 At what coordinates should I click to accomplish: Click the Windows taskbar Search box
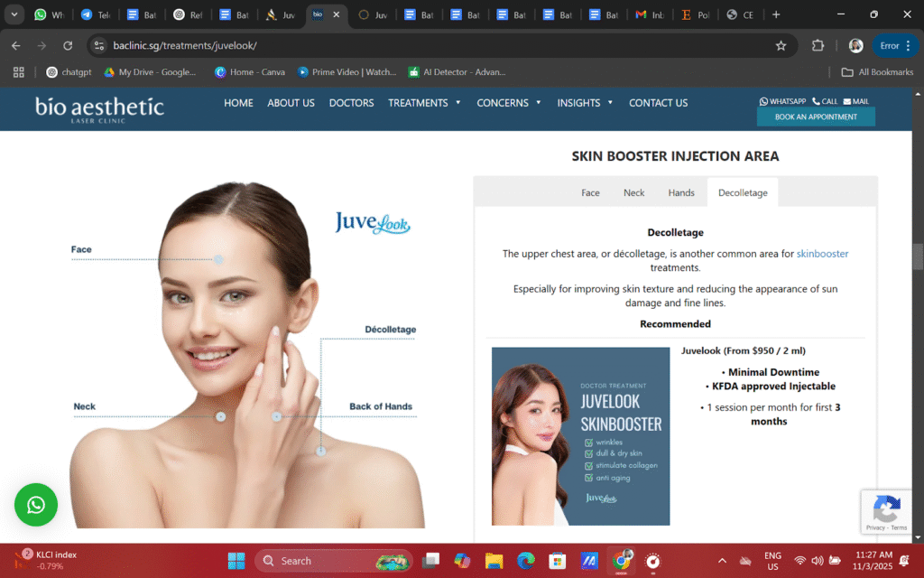tap(334, 560)
